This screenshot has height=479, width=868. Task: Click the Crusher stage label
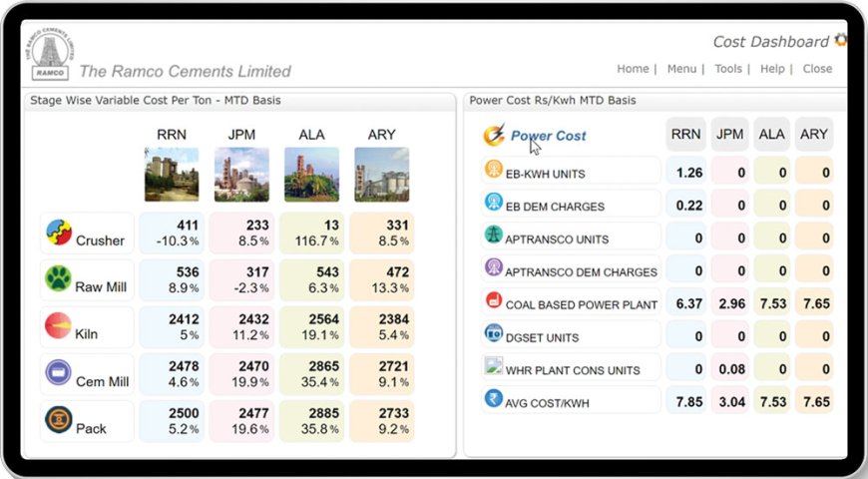pos(100,240)
